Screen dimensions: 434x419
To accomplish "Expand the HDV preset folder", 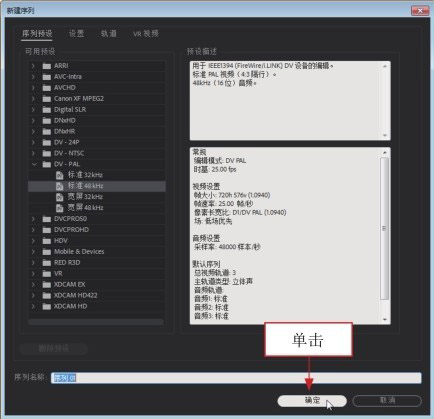I will [x=33, y=241].
